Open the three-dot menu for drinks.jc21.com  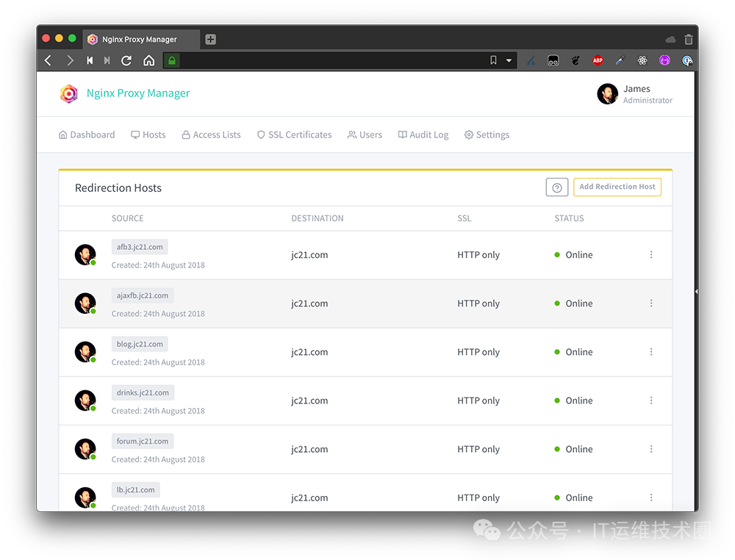coord(651,401)
